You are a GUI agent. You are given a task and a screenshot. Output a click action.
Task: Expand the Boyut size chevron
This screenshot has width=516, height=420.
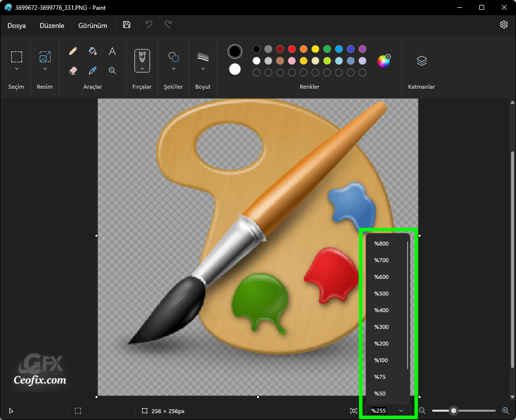[203, 69]
